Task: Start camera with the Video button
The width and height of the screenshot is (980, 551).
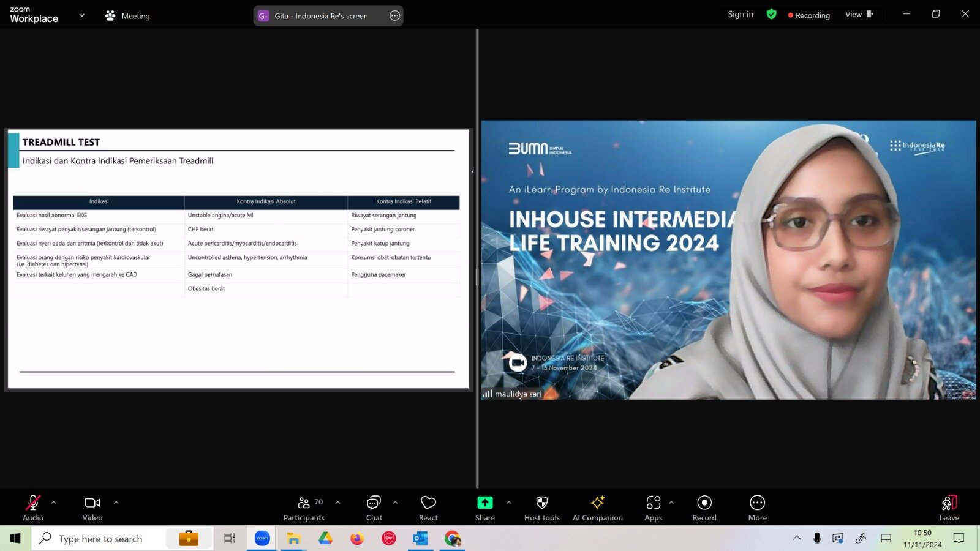Action: tap(92, 508)
